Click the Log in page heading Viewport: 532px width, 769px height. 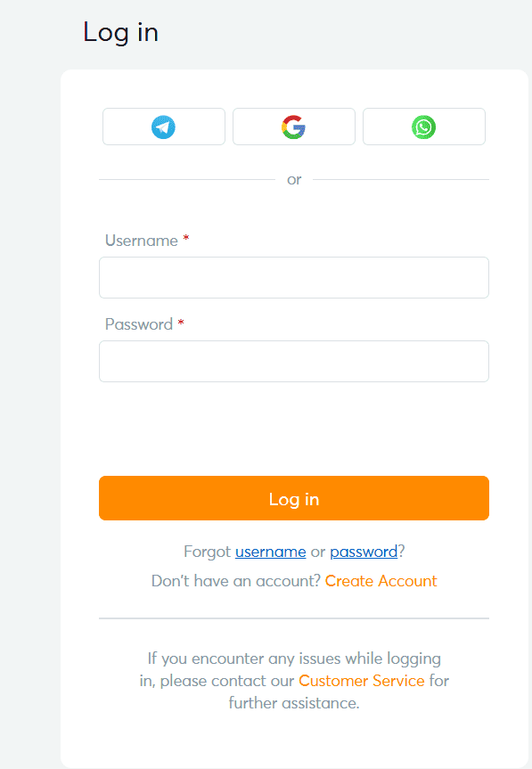click(120, 32)
